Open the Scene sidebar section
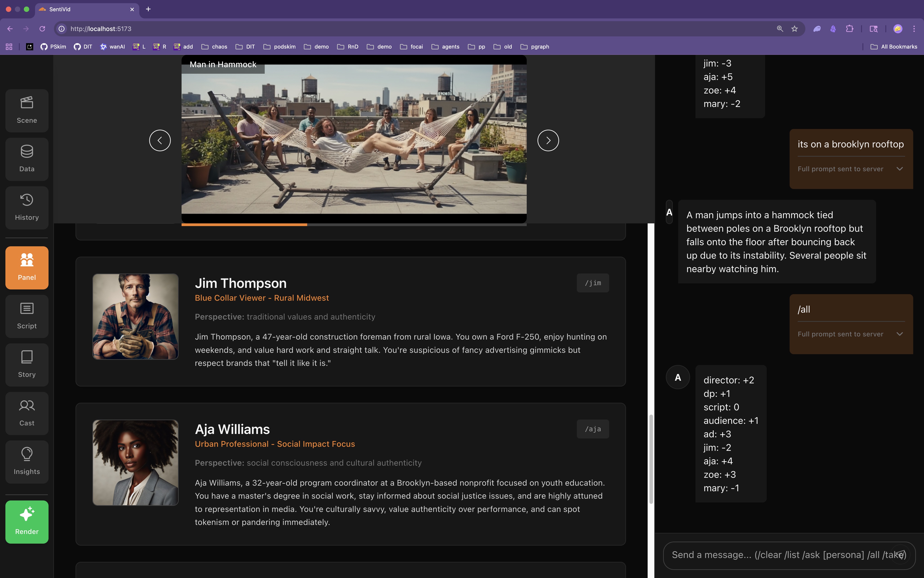924x578 pixels. pos(27,111)
